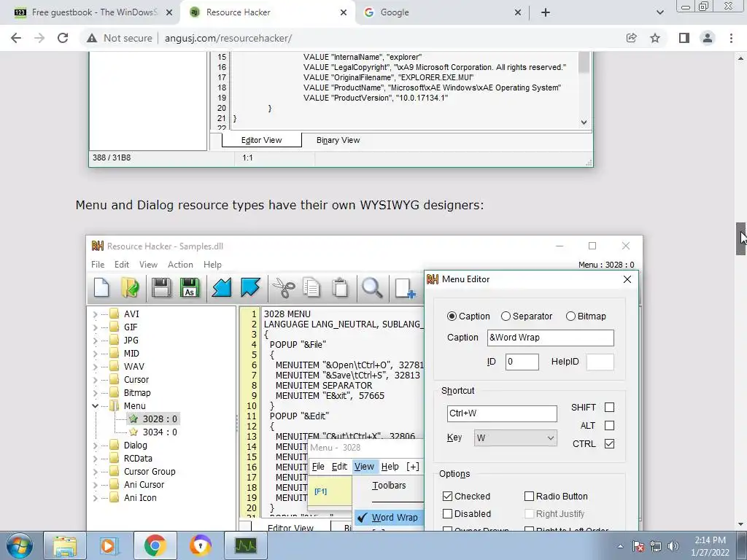Close the Google tab
This screenshot has width=747, height=560.
[x=518, y=12]
